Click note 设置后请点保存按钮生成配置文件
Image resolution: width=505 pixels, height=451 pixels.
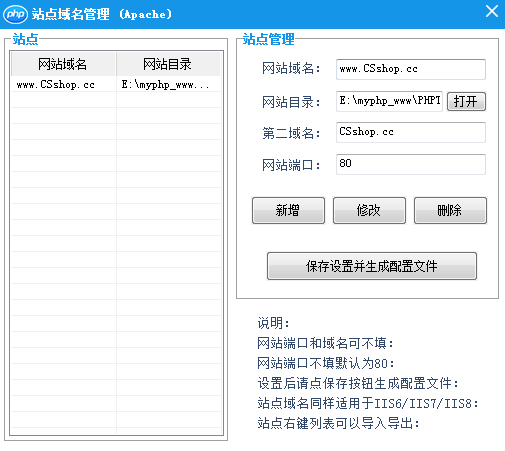coord(358,383)
